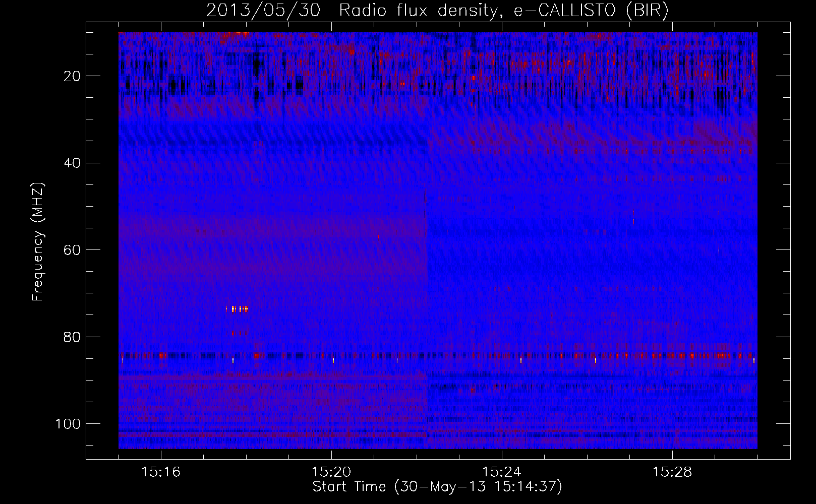Click the 15:20 time tick label

[x=331, y=472]
